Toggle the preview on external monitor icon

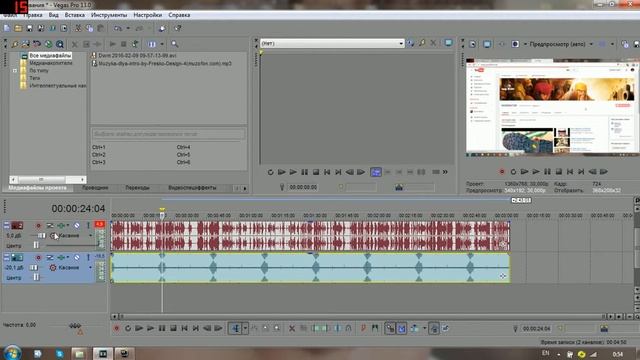pyautogui.click(x=487, y=44)
